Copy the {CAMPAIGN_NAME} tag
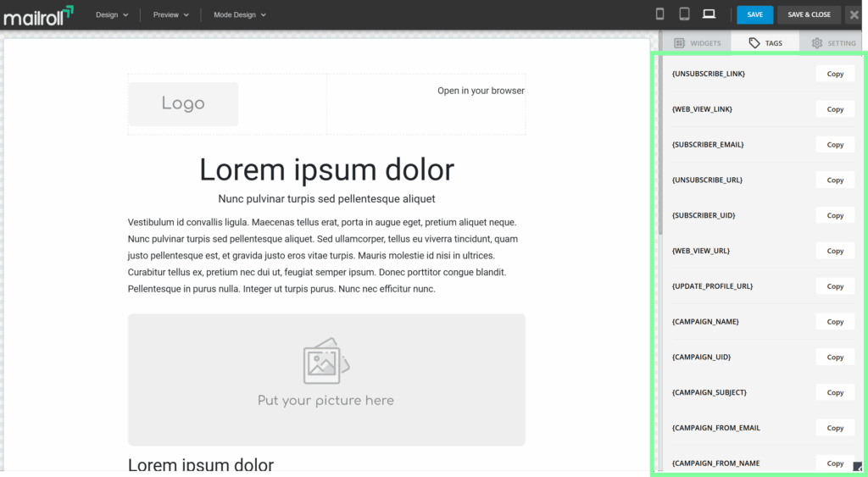 835,322
